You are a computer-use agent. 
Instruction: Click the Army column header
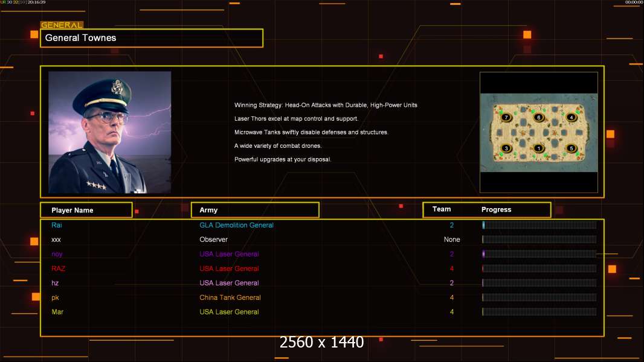(255, 210)
